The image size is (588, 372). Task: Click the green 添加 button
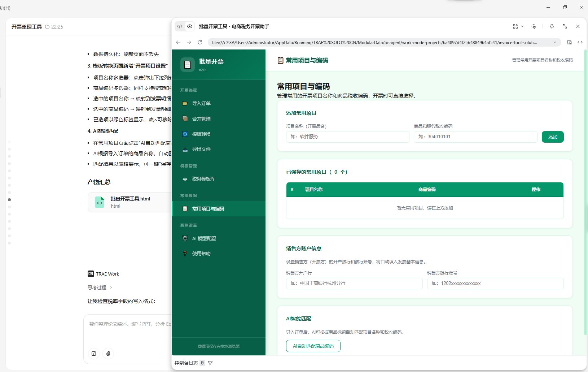tap(553, 137)
